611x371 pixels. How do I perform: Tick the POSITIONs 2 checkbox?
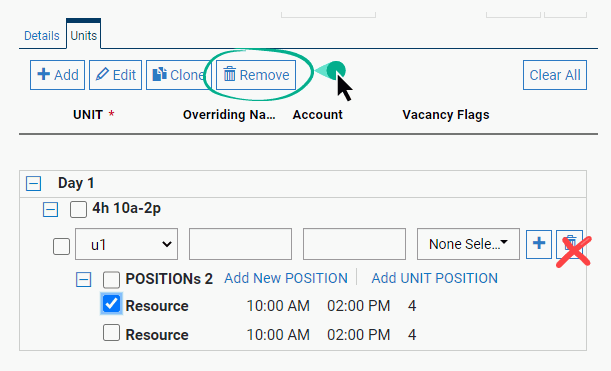111,279
